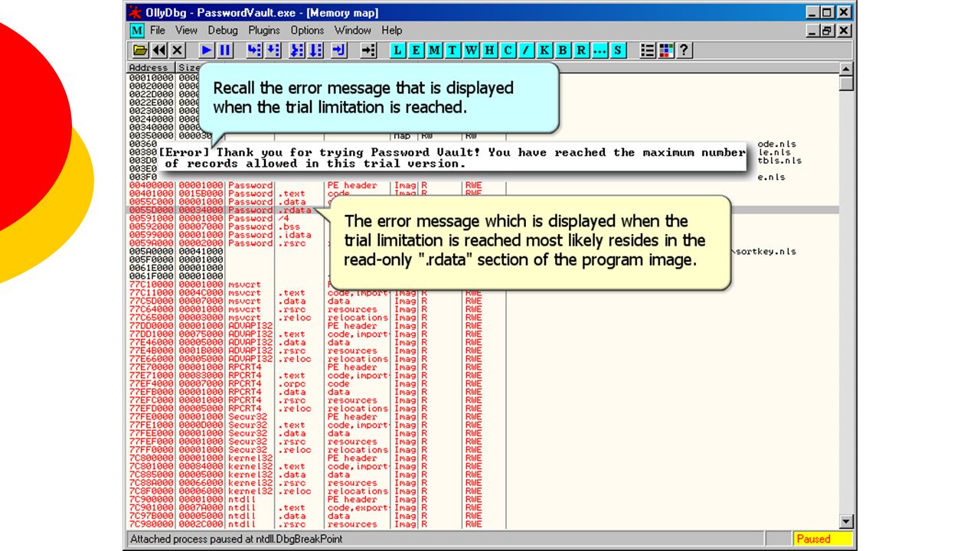Image resolution: width=980 pixels, height=551 pixels.
Task: Click the Step over toolbar icon
Action: pos(273,51)
